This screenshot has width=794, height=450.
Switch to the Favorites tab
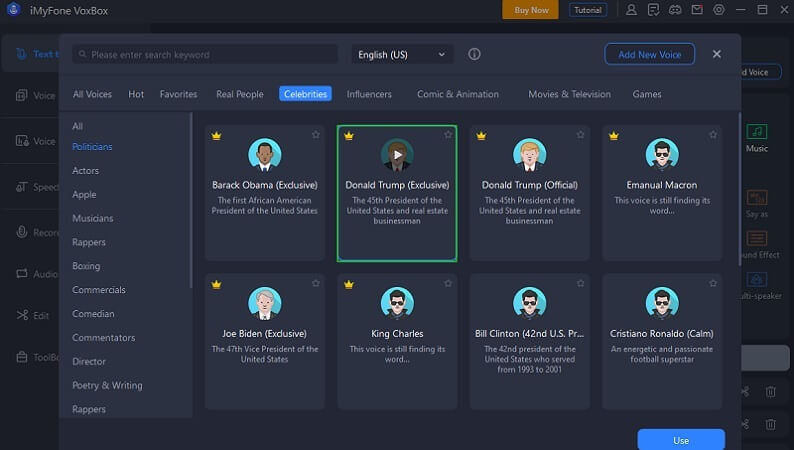point(178,94)
